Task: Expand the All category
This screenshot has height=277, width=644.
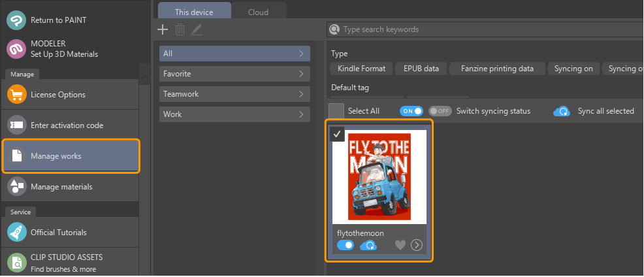Action: pos(234,54)
